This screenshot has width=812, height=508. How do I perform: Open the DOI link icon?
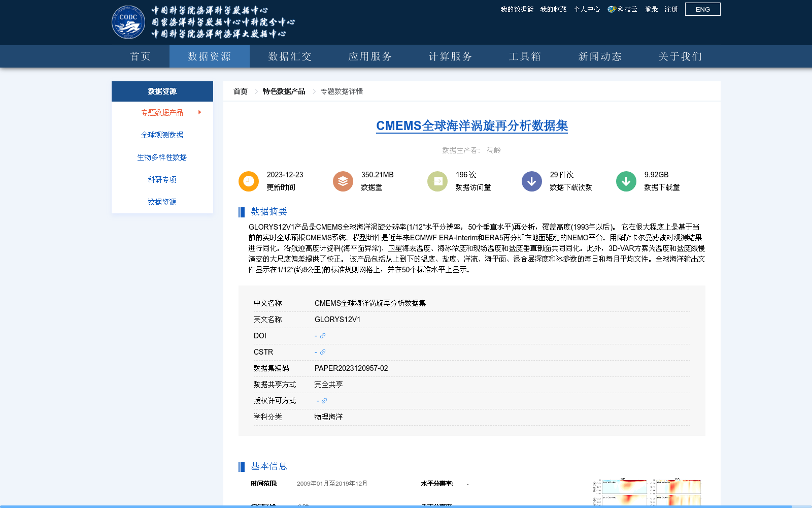323,336
